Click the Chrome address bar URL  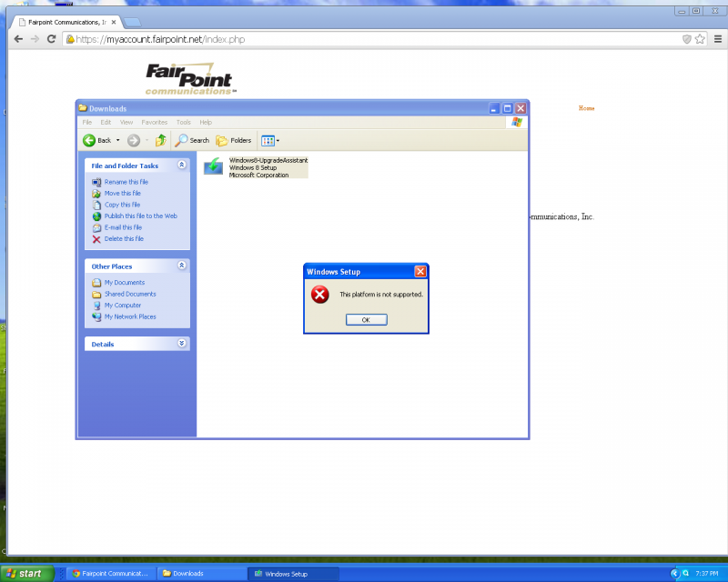[160, 39]
